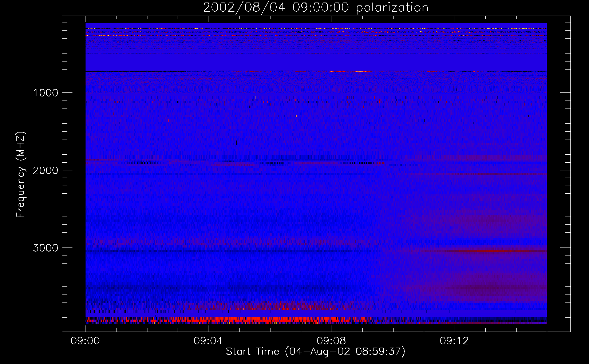The width and height of the screenshot is (589, 364).
Task: Click the plot title '2002/08/04 09:00:00 polarization'
Action: pos(316,8)
